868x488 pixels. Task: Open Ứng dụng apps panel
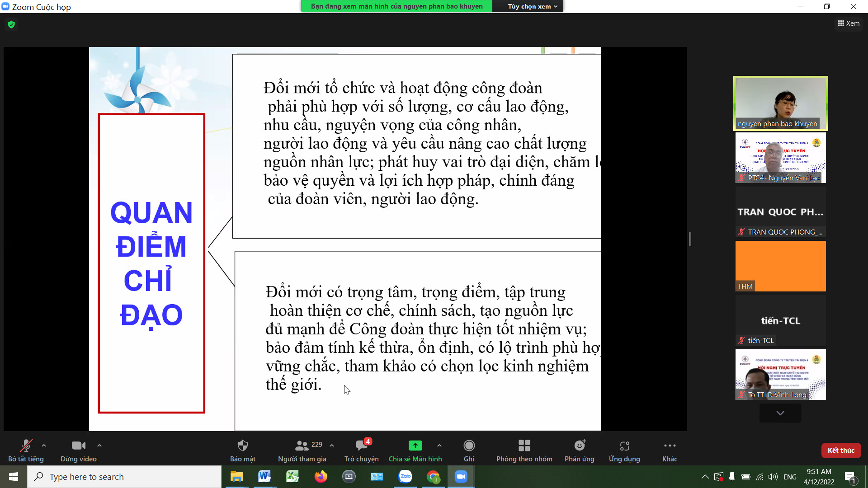pos(624,450)
